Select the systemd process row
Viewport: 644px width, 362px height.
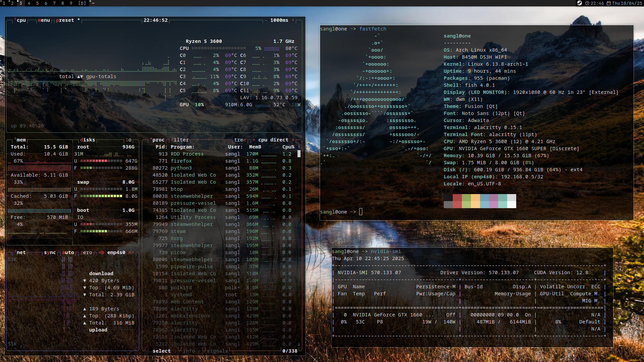coord(220,295)
